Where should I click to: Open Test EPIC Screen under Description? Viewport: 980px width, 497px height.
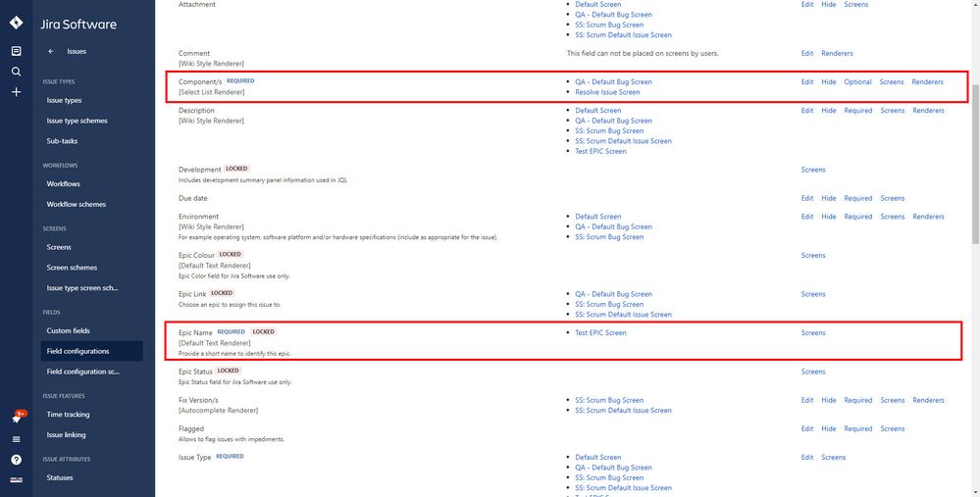coord(600,152)
